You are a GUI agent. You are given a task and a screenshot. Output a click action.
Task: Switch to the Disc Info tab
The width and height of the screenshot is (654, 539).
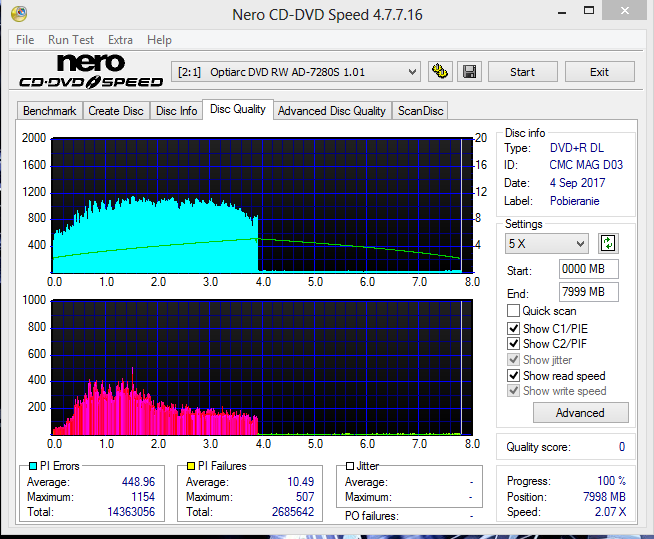(176, 111)
